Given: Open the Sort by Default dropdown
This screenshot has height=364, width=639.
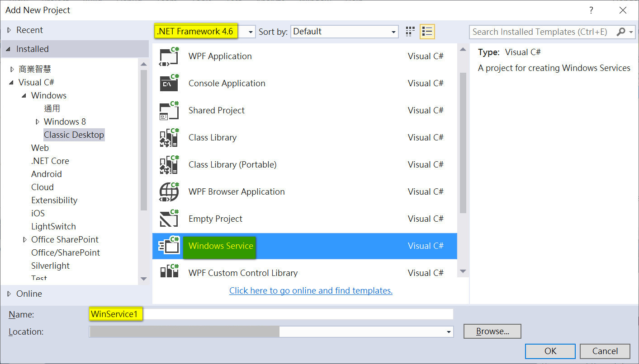Looking at the screenshot, I should pyautogui.click(x=393, y=32).
